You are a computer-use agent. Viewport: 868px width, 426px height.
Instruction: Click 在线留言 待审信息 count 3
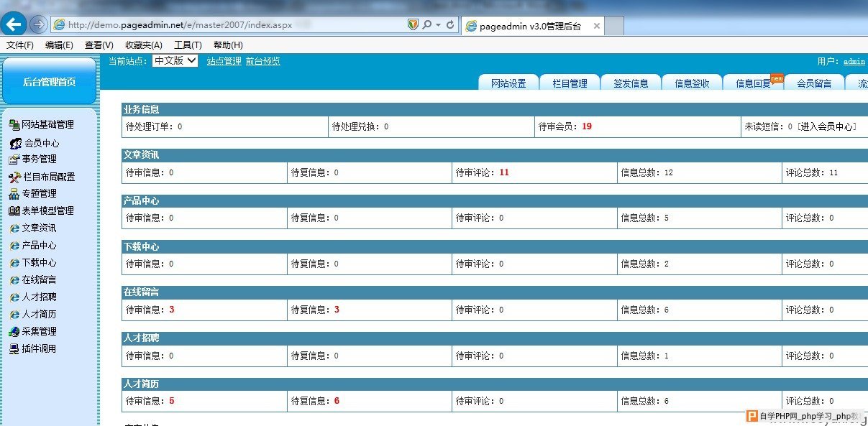172,310
